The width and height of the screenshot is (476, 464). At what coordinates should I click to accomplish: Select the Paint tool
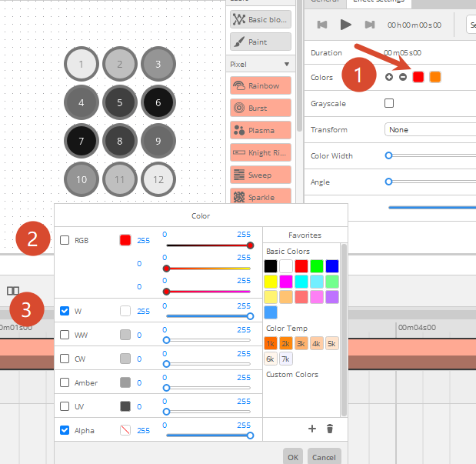pyautogui.click(x=260, y=42)
